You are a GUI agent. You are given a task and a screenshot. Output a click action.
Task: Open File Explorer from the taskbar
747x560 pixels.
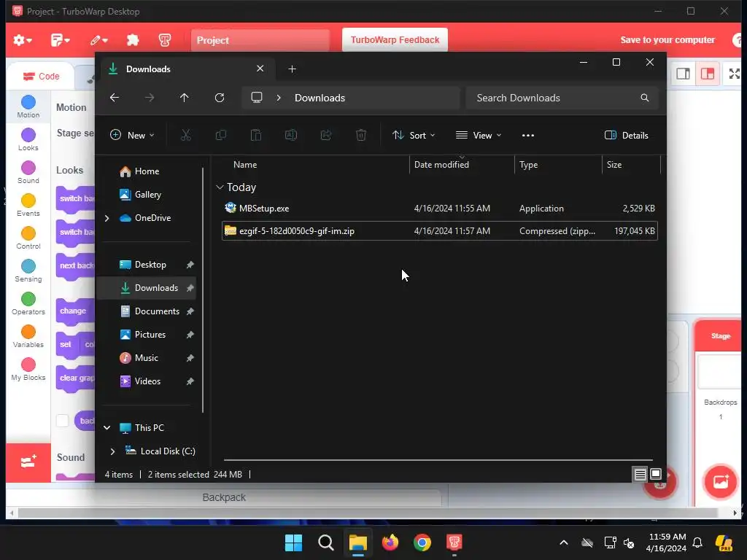[357, 542]
